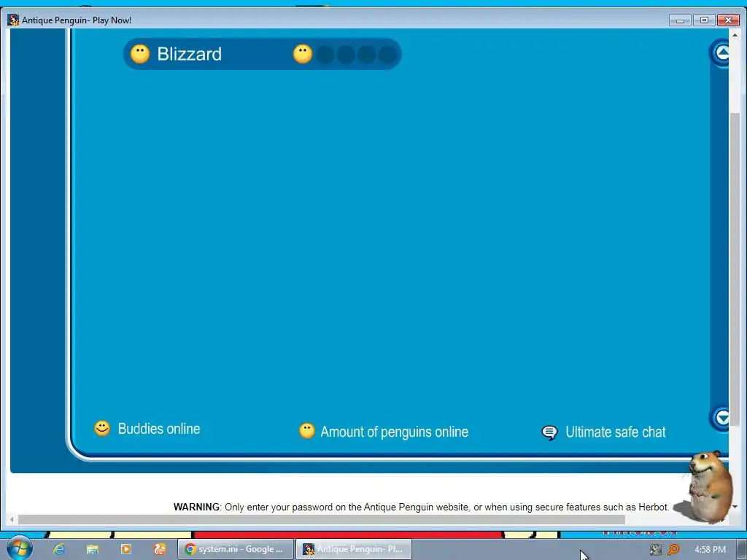The image size is (747, 560).
Task: Click the vertical scrollbar thumb
Action: pyautogui.click(x=735, y=269)
